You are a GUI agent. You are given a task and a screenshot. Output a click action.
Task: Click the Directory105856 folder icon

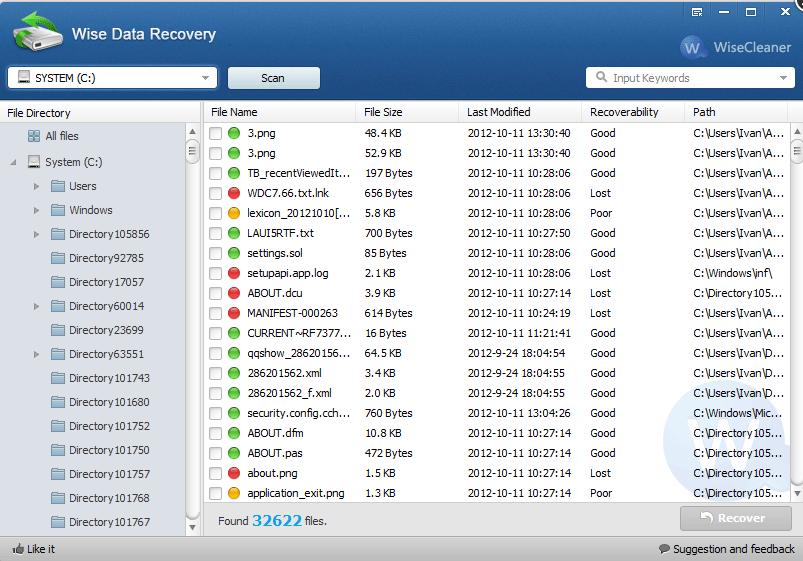pos(58,234)
